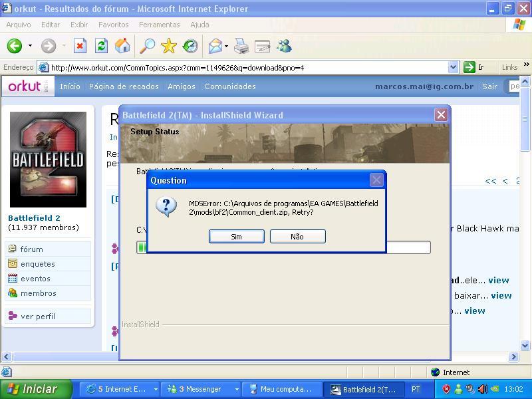The height and width of the screenshot is (399, 532).
Task: Expand the Messenger taskbar group arrow
Action: [237, 389]
